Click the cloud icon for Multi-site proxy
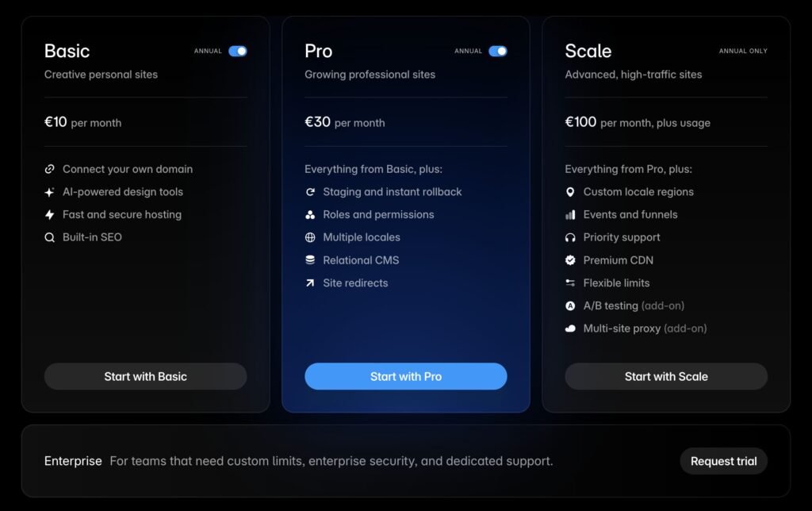This screenshot has height=511, width=812. pos(570,328)
